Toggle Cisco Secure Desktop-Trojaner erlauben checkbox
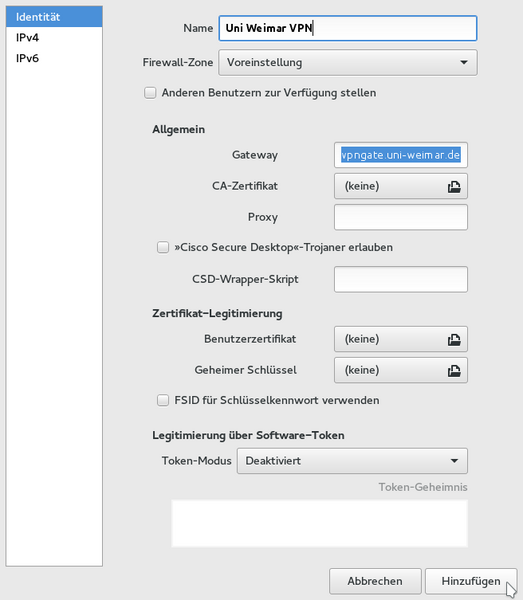523x600 pixels. coord(163,248)
